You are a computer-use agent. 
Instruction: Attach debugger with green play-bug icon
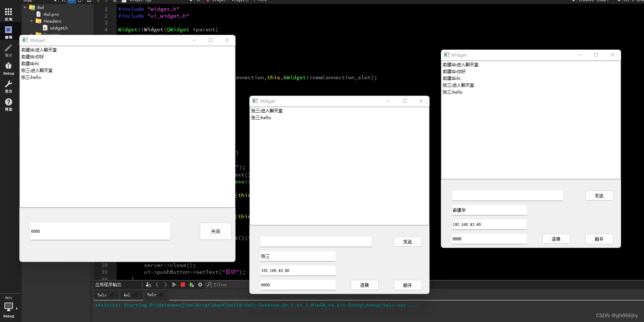pos(192,285)
